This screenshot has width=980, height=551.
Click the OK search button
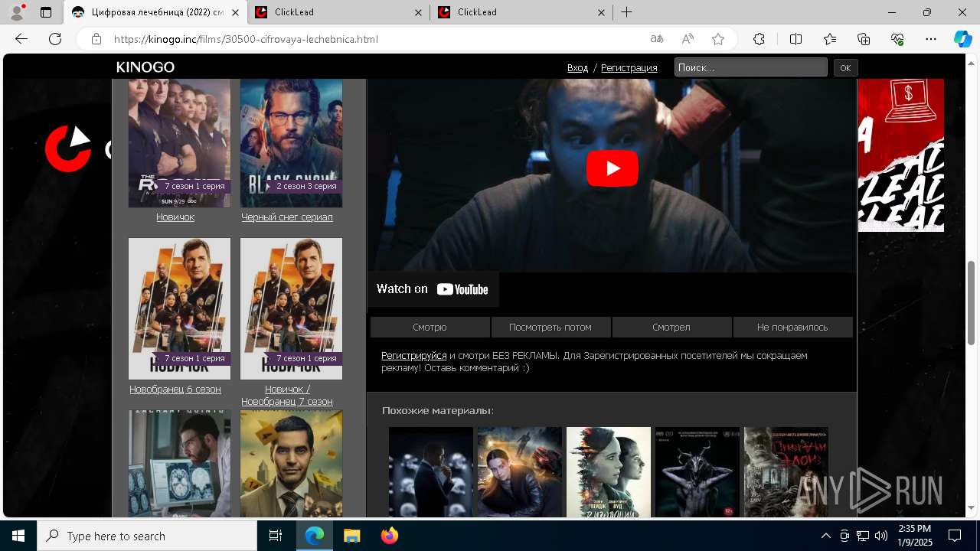(x=845, y=68)
